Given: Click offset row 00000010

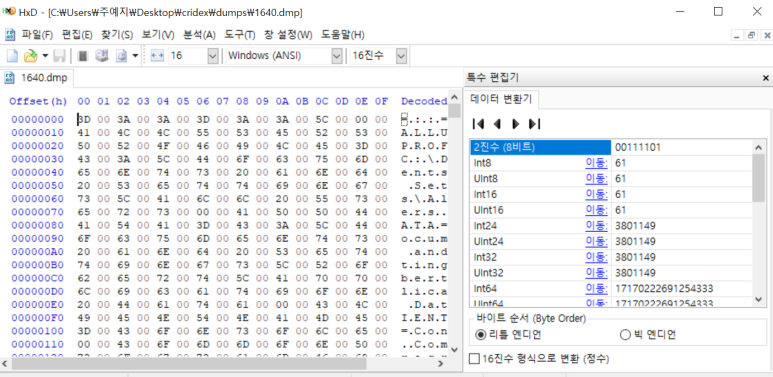Looking at the screenshot, I should [37, 133].
